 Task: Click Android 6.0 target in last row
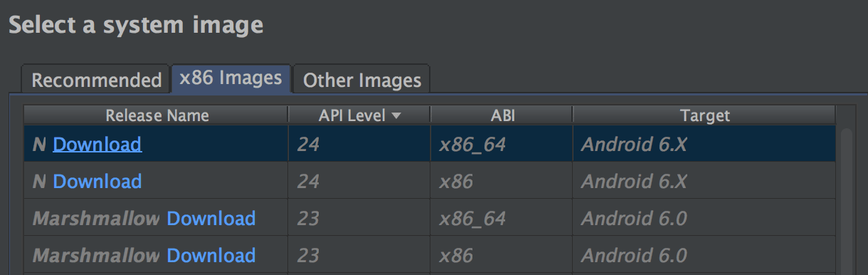coord(634,255)
